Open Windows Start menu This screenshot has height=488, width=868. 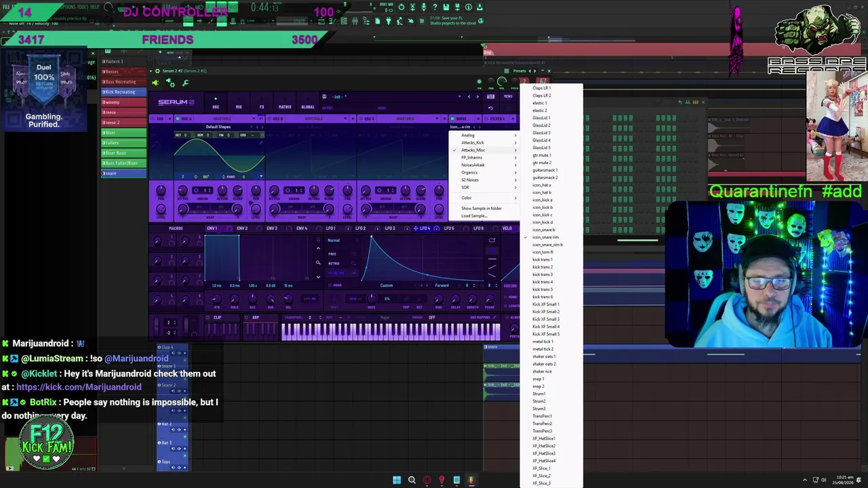397,481
